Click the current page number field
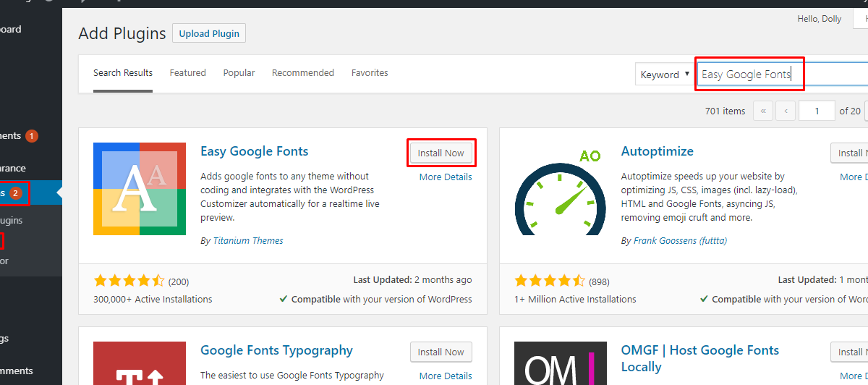 [817, 111]
